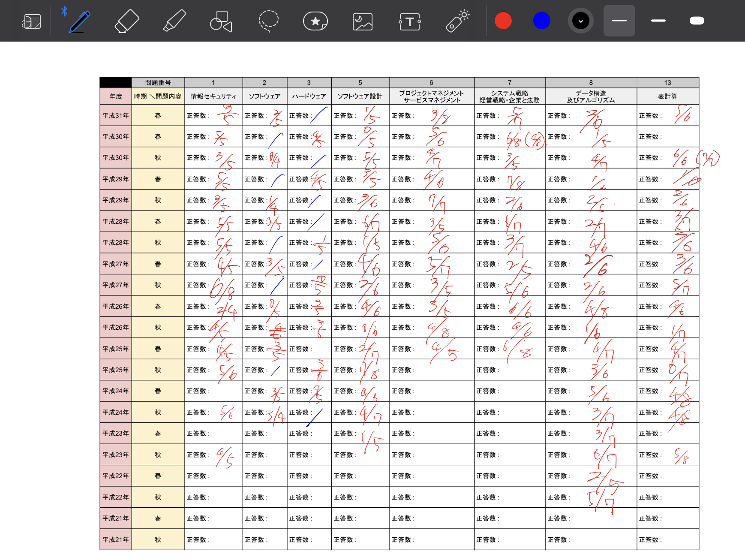Select the thinnest stroke width
This screenshot has height=560, width=745.
(x=619, y=21)
